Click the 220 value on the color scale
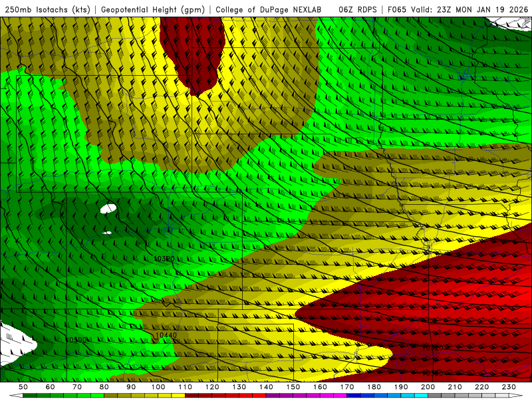 [x=481, y=387]
